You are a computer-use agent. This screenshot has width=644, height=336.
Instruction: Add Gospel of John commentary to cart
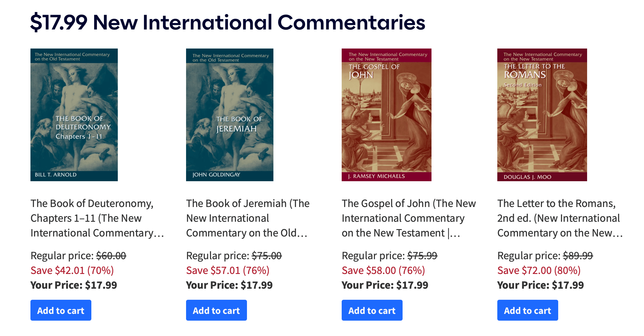372,310
